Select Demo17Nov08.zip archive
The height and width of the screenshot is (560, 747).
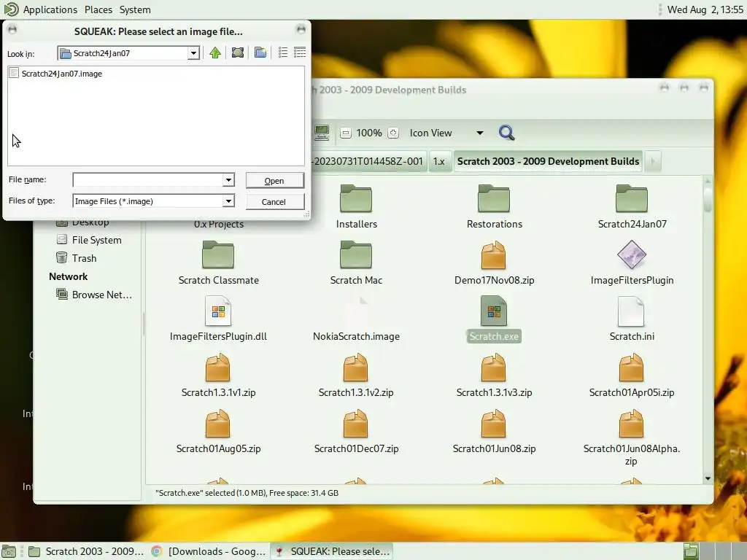(x=494, y=263)
